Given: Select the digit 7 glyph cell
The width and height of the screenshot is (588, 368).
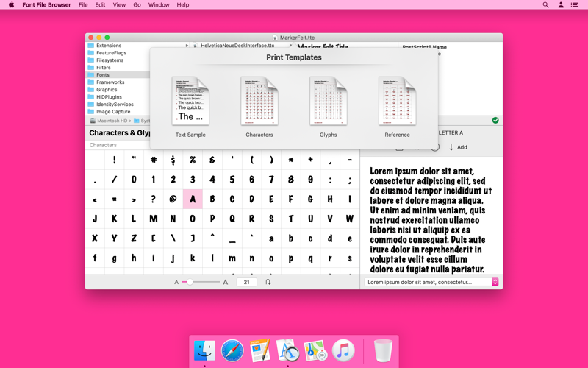Looking at the screenshot, I should (271, 180).
